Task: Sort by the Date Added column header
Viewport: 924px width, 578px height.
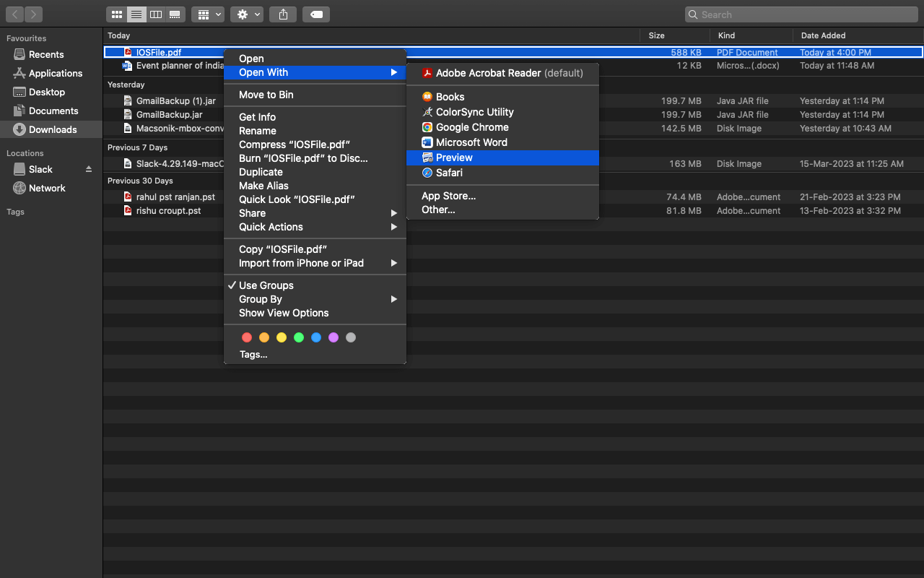Action: (x=858, y=35)
